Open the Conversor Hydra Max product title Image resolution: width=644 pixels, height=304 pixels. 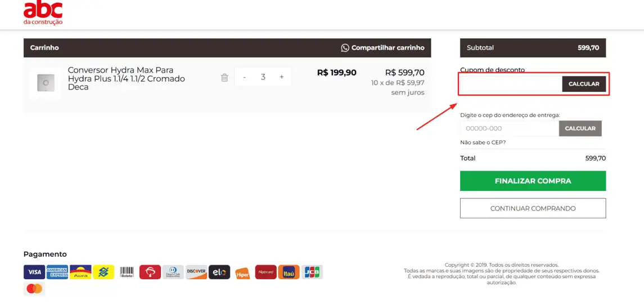[x=126, y=78]
